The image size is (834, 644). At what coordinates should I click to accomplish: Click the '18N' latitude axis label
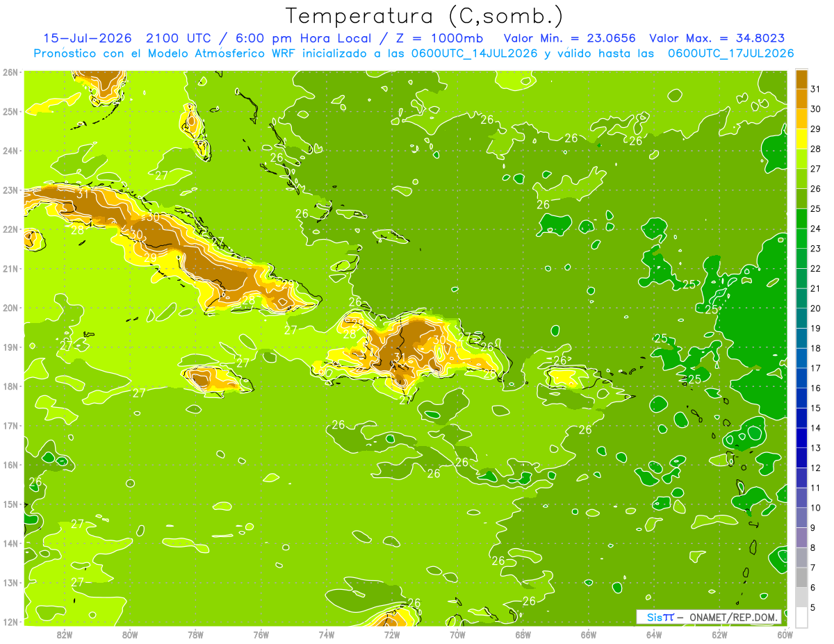tap(10, 386)
